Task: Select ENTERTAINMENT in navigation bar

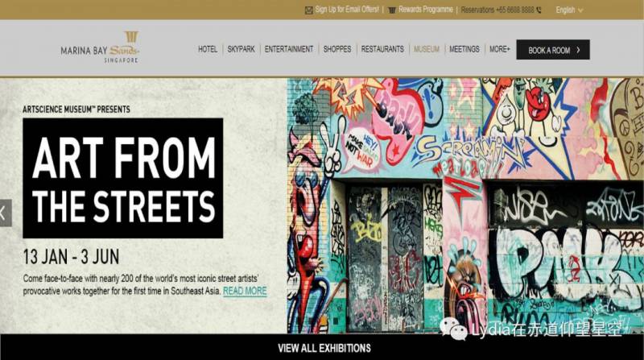Action: (x=289, y=49)
